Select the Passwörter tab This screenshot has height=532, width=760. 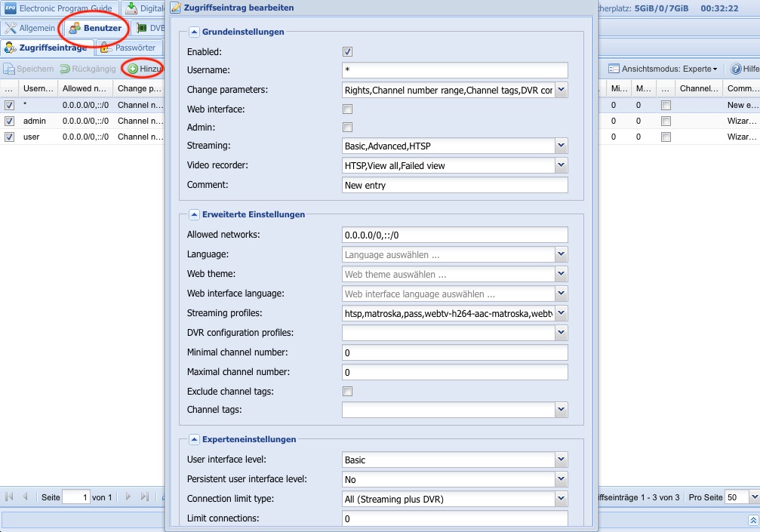tap(128, 48)
